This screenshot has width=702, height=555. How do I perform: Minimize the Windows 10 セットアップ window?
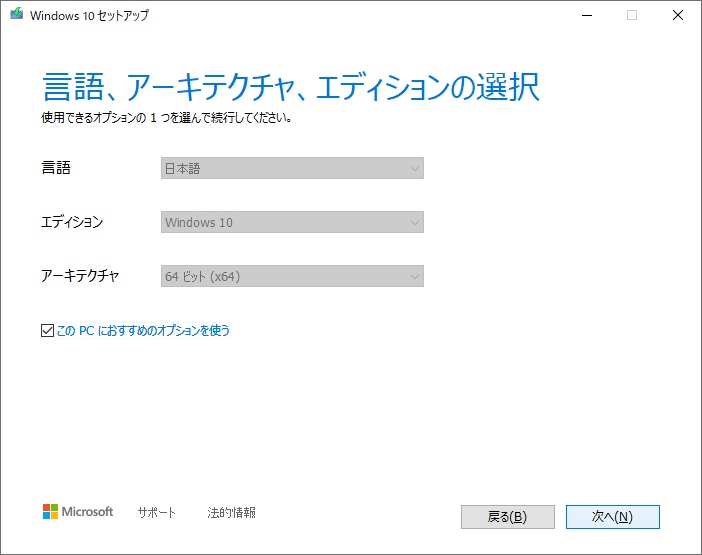[x=587, y=15]
